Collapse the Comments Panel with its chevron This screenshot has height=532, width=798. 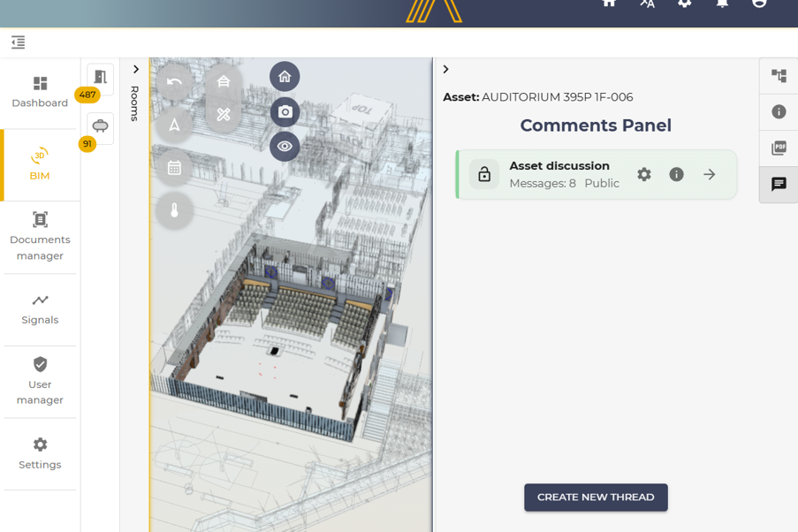pos(445,68)
